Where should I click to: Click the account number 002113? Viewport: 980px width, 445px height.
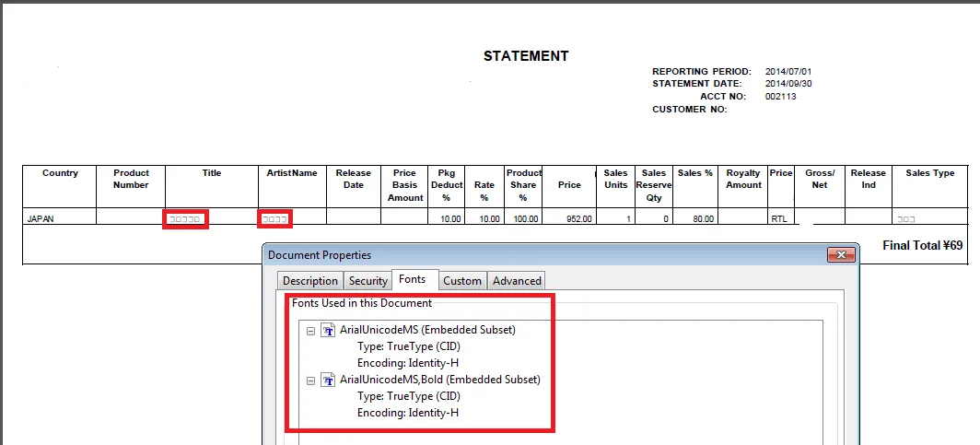(x=781, y=96)
